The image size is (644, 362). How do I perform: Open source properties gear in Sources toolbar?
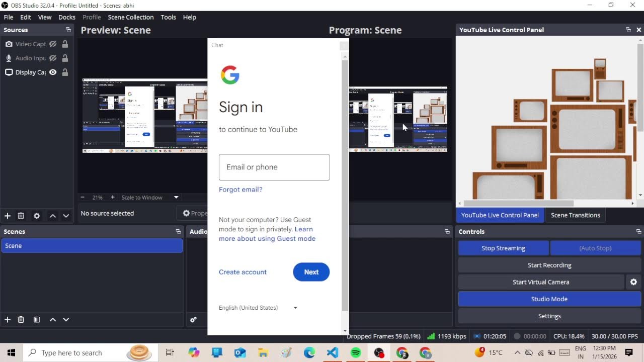37,216
